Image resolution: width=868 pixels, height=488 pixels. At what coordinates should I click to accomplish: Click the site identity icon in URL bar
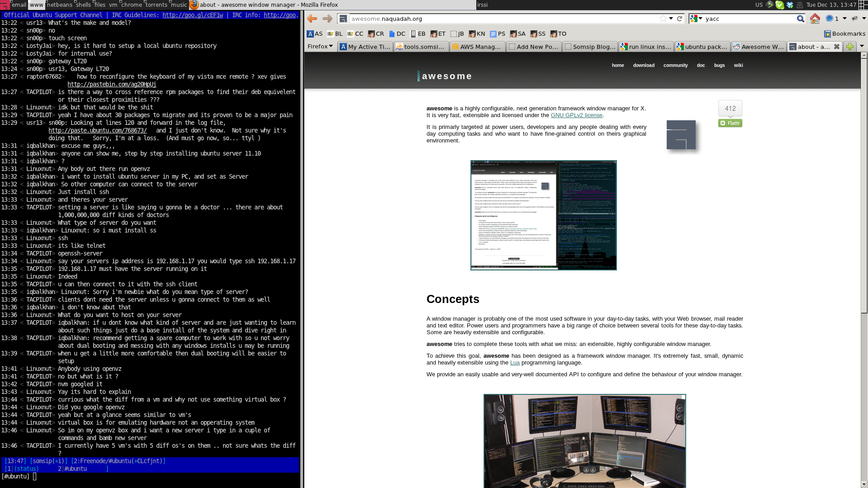(343, 19)
